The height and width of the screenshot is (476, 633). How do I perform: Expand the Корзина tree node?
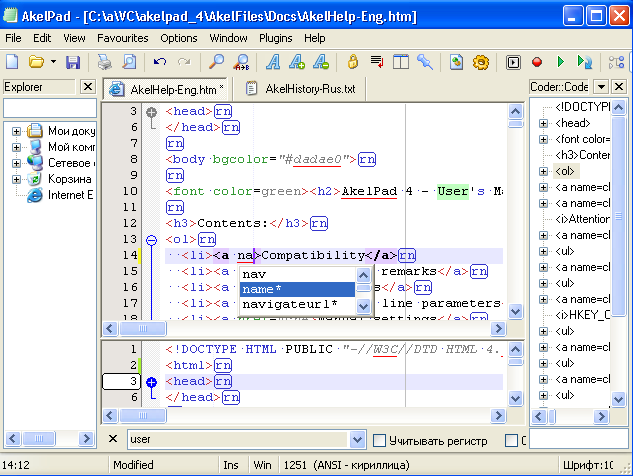[x=16, y=179]
